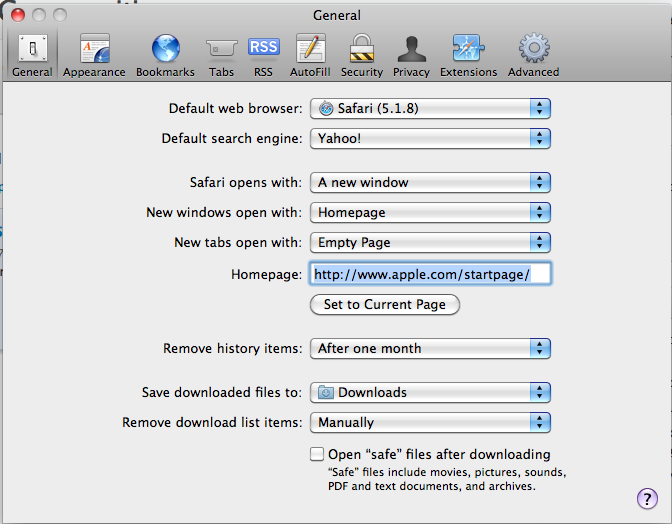Open the Safari opens with dropdown
The width and height of the screenshot is (672, 524).
pyautogui.click(x=430, y=183)
